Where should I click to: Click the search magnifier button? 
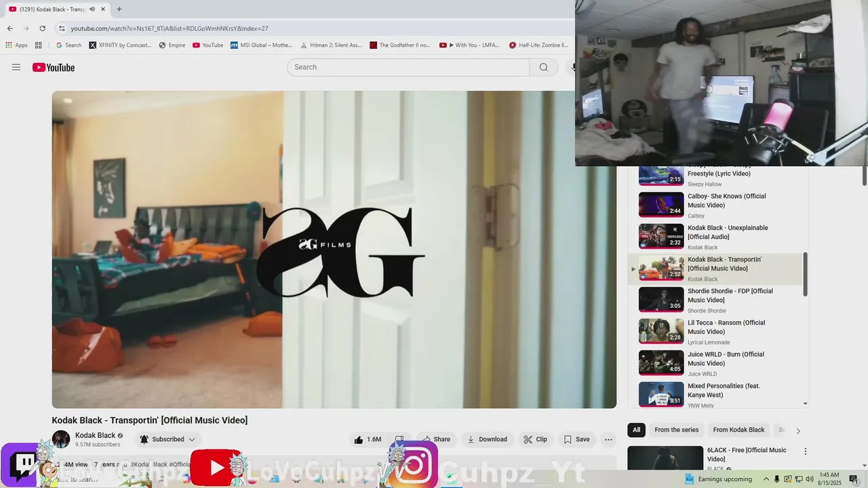click(x=544, y=67)
